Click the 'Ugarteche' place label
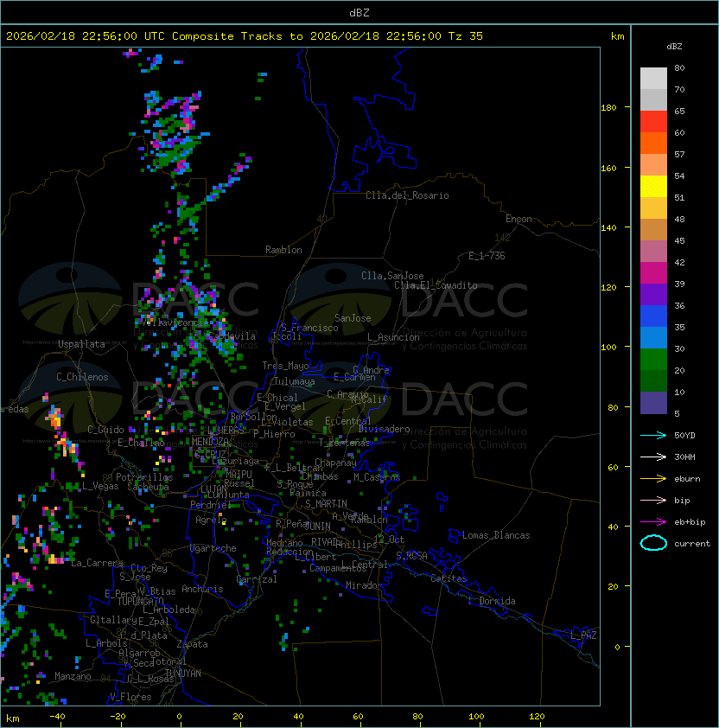The height and width of the screenshot is (728, 719). tap(213, 548)
